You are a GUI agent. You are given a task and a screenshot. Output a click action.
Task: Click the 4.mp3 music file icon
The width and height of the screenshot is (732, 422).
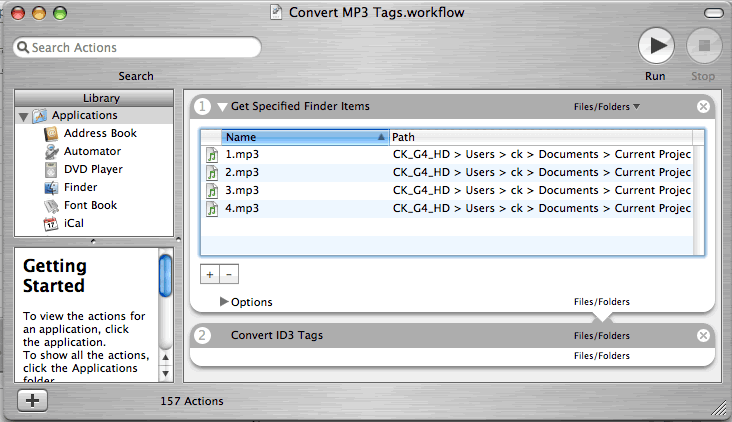[x=212, y=209]
